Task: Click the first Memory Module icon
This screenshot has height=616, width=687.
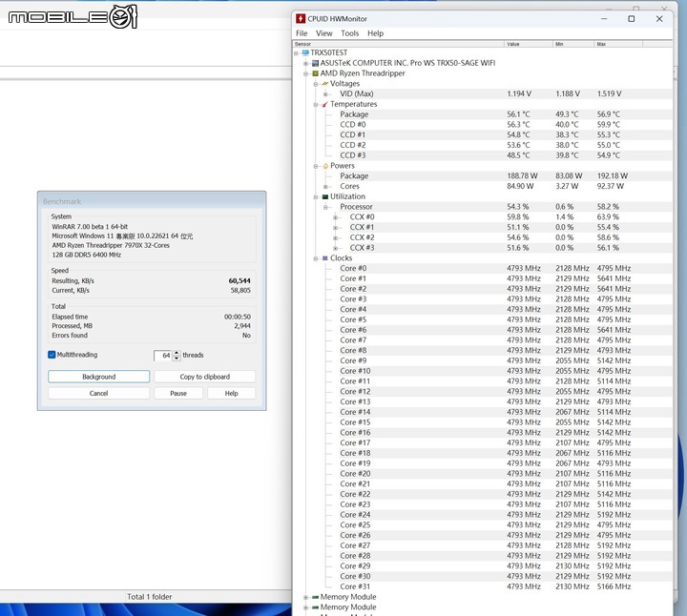Action: pos(315,597)
